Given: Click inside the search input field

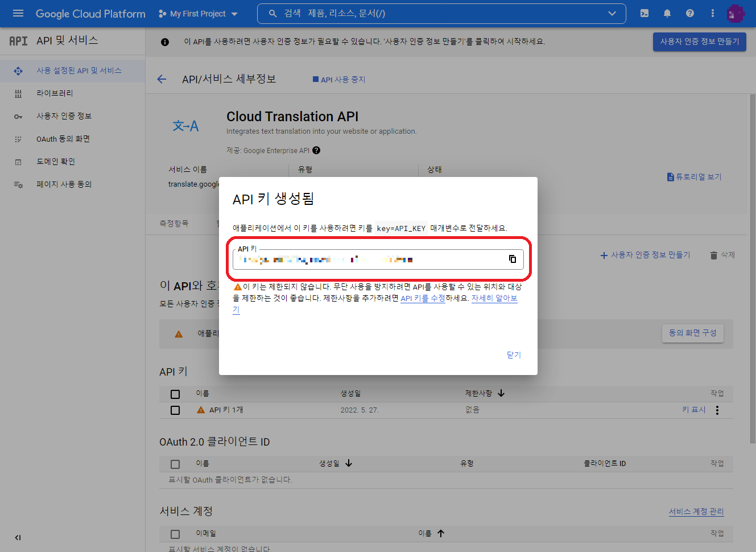Looking at the screenshot, I should [398, 13].
